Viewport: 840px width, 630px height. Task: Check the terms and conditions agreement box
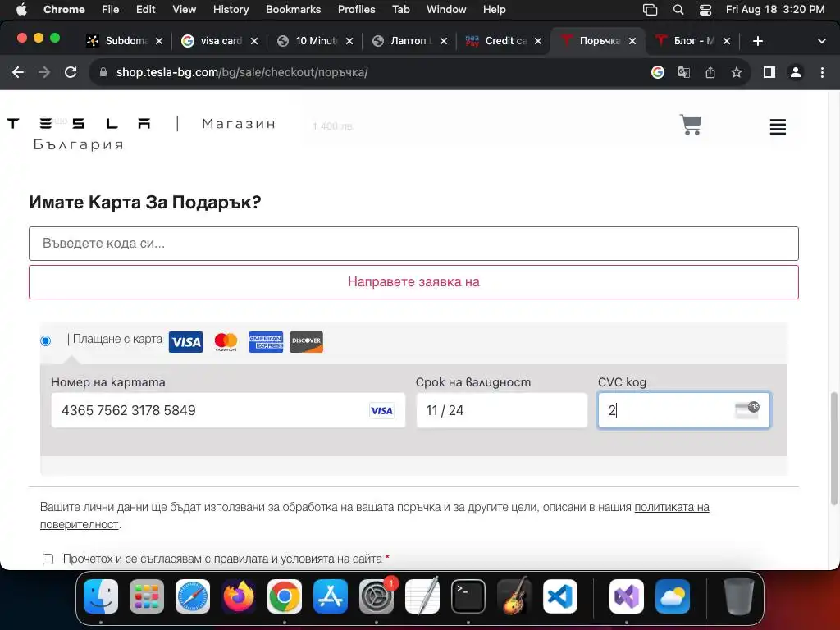coord(48,559)
